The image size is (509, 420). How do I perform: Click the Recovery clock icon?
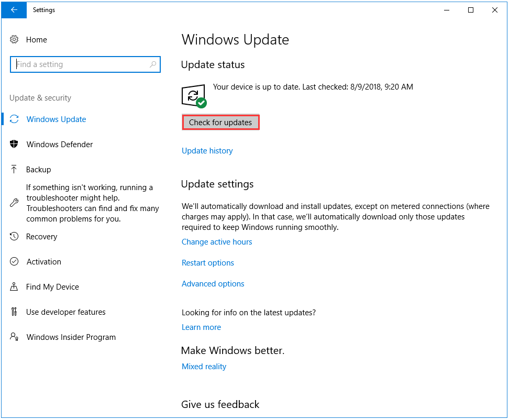(x=15, y=236)
